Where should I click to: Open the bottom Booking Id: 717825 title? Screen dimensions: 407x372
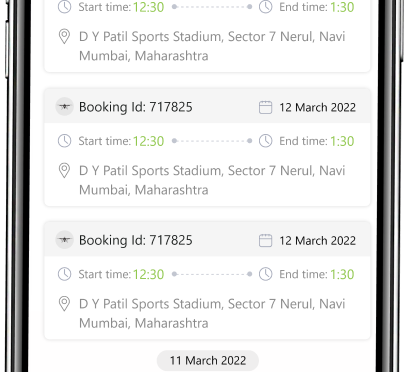tap(136, 240)
